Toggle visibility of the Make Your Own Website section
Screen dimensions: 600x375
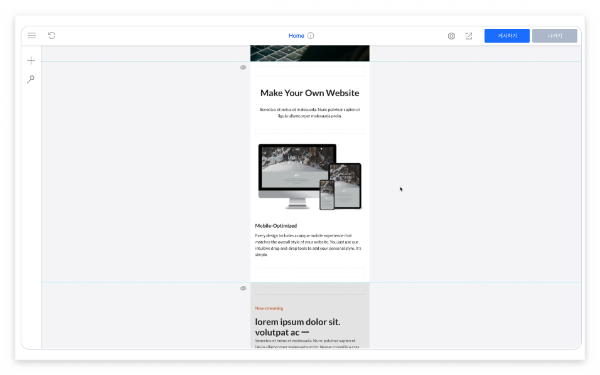(243, 67)
